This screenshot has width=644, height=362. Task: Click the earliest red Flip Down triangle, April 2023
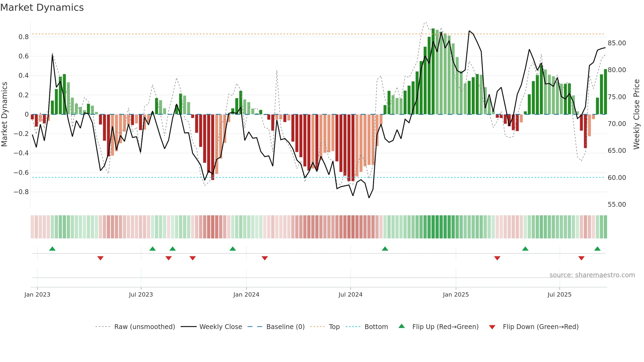[x=100, y=258]
